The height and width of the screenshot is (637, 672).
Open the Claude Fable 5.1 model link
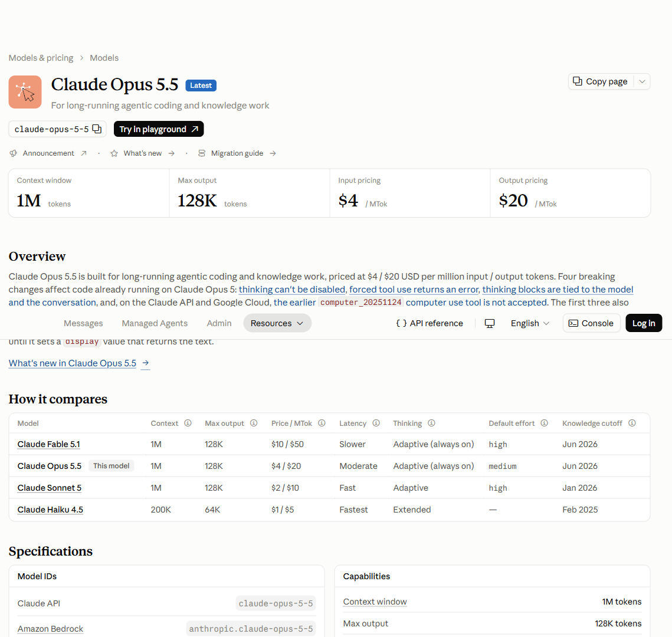click(x=49, y=444)
